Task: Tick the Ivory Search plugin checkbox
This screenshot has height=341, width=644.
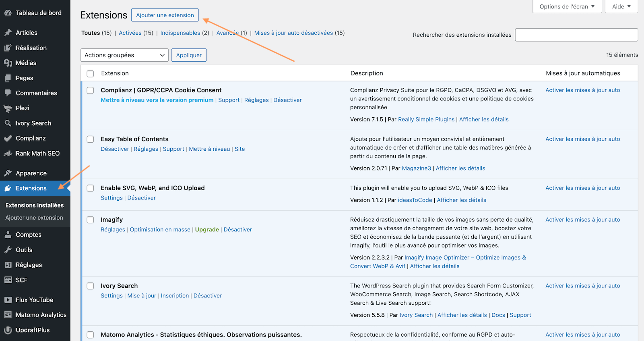Action: coord(91,286)
